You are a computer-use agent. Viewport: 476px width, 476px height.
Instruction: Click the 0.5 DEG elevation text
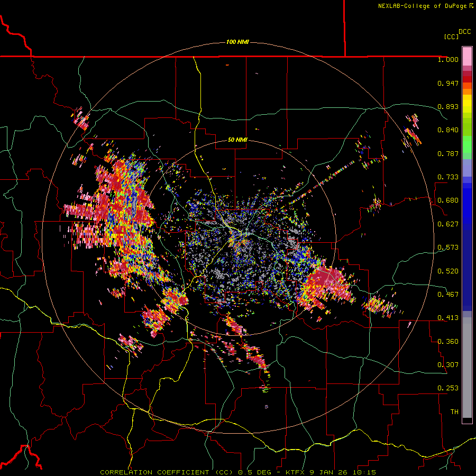pyautogui.click(x=254, y=472)
